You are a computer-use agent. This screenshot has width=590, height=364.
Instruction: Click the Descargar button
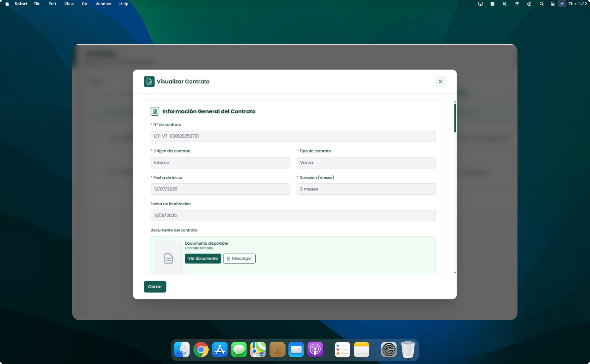(x=239, y=258)
